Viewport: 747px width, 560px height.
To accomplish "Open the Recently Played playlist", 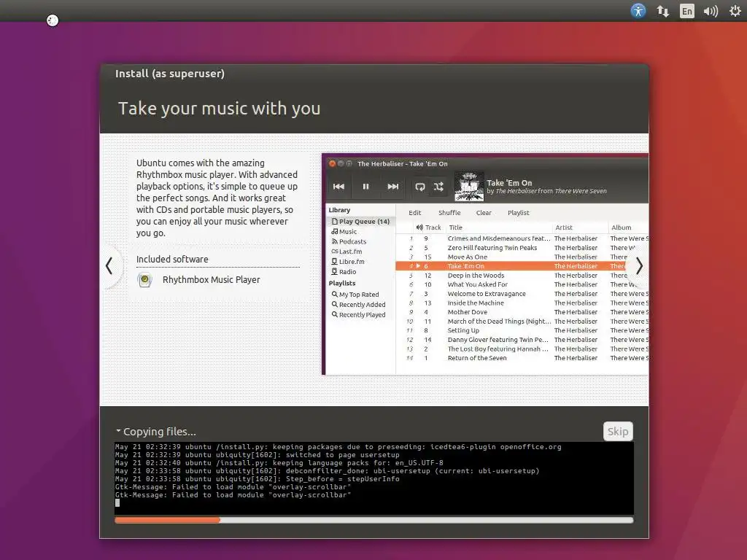I will pyautogui.click(x=359, y=314).
